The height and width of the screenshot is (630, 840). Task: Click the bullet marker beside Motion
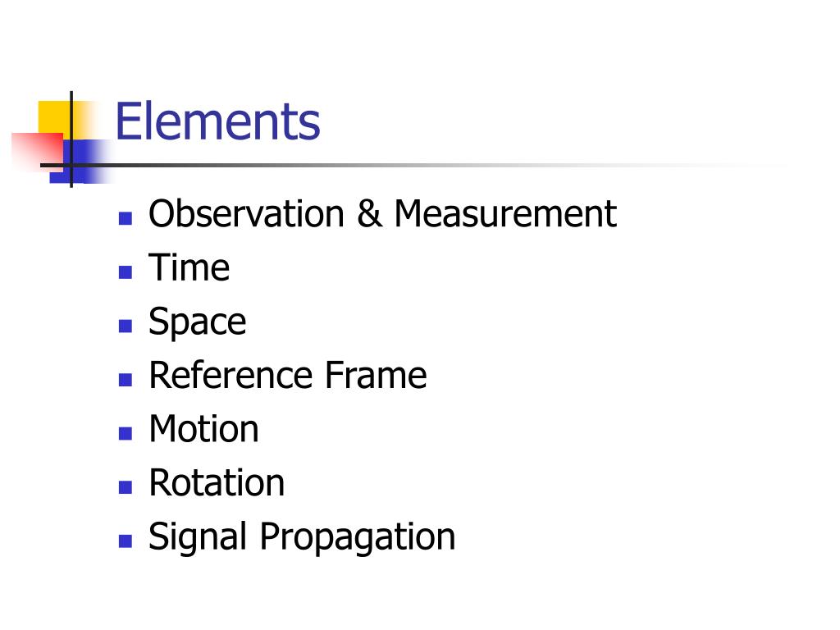click(126, 433)
